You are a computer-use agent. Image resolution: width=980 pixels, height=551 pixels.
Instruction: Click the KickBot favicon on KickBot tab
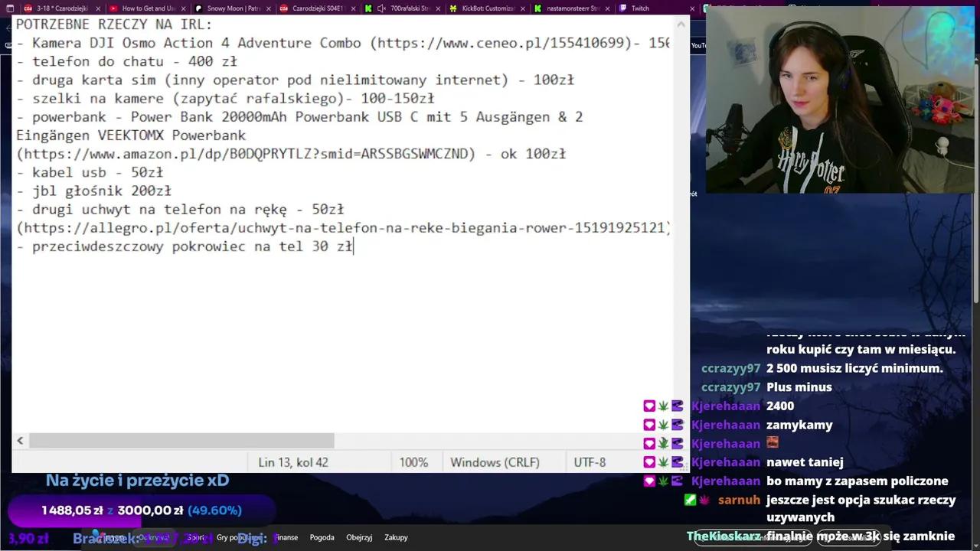[x=453, y=8]
